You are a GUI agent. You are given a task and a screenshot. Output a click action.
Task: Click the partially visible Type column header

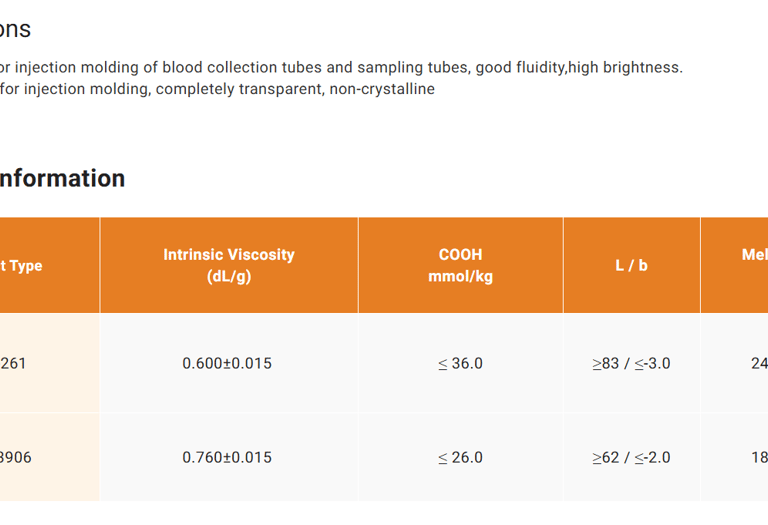click(22, 266)
